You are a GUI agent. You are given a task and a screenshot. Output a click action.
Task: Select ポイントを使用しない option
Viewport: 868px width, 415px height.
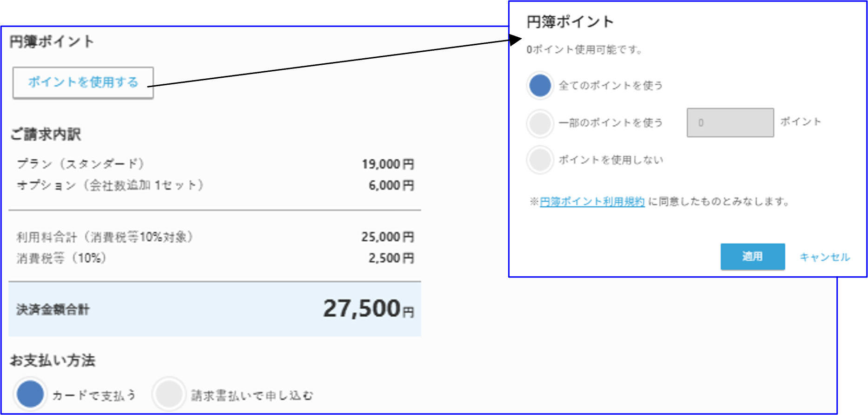coord(540,160)
